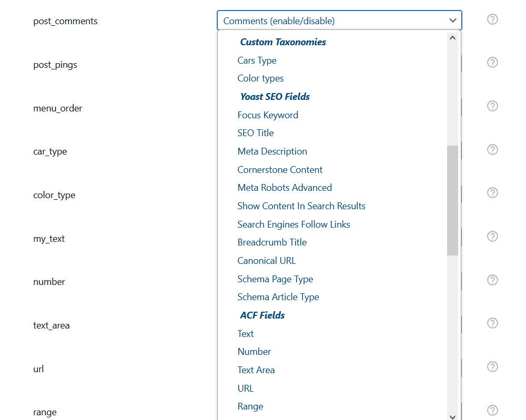Click help icon next to post_comments
The width and height of the screenshot is (526, 420).
[492, 19]
